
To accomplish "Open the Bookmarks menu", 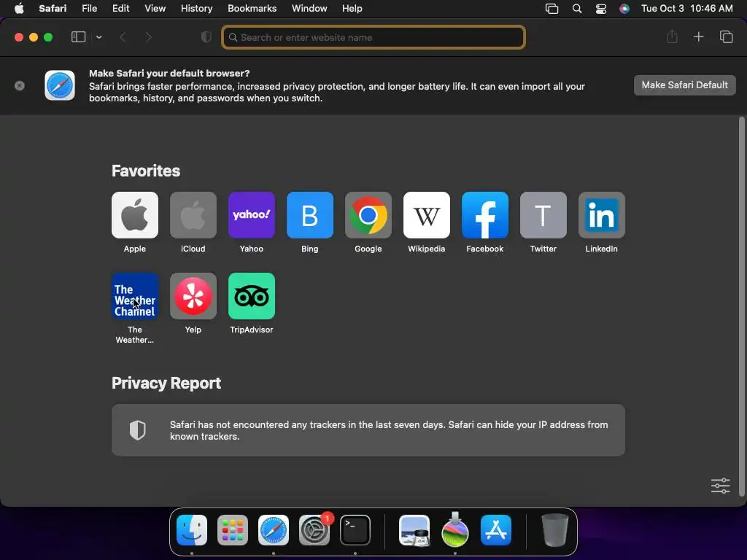I will click(x=252, y=9).
